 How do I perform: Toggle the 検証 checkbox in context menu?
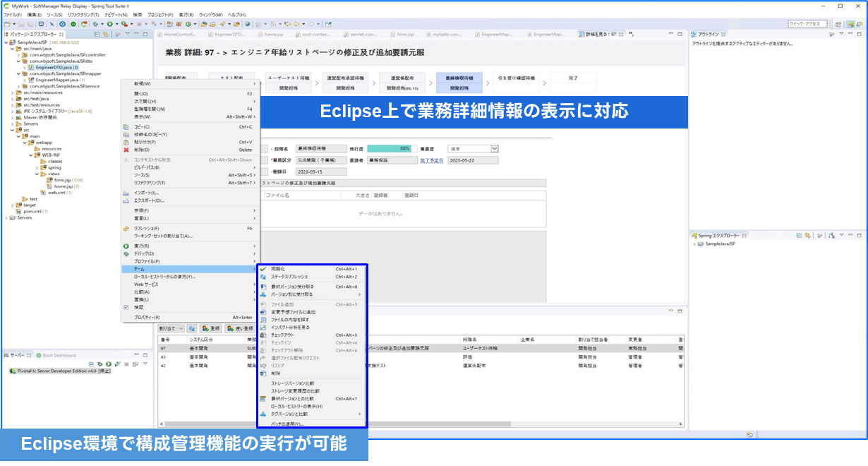[x=126, y=307]
